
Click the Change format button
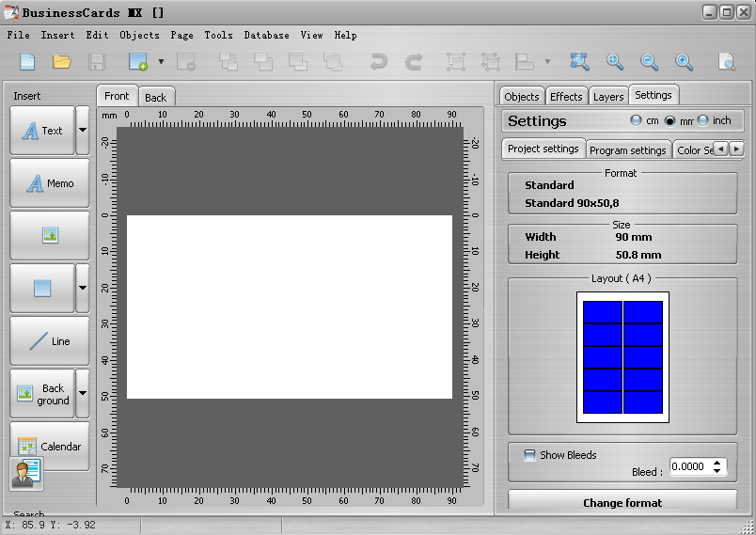(x=622, y=502)
